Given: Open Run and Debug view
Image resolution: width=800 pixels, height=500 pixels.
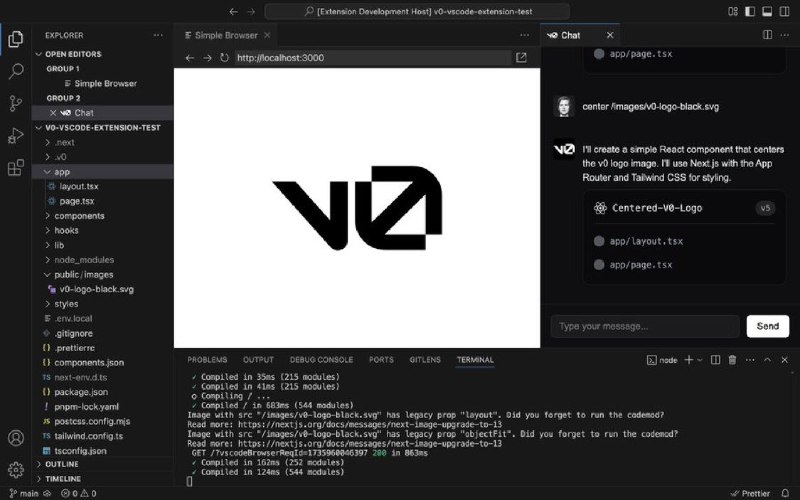Looking at the screenshot, I should coord(16,136).
